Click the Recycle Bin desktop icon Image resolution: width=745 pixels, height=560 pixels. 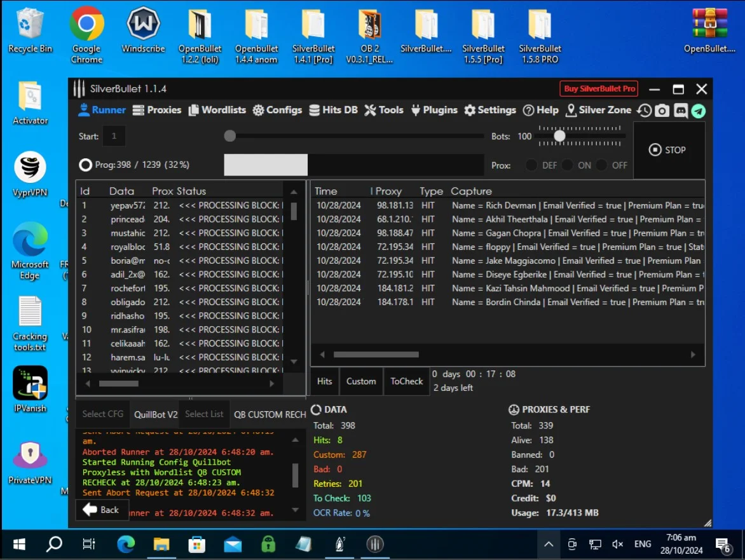point(30,31)
